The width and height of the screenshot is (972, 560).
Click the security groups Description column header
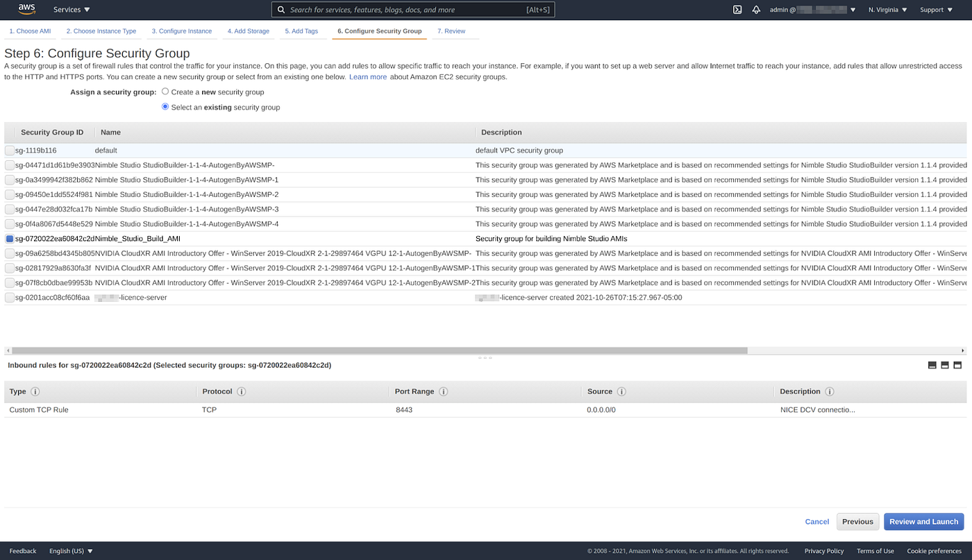coord(501,132)
